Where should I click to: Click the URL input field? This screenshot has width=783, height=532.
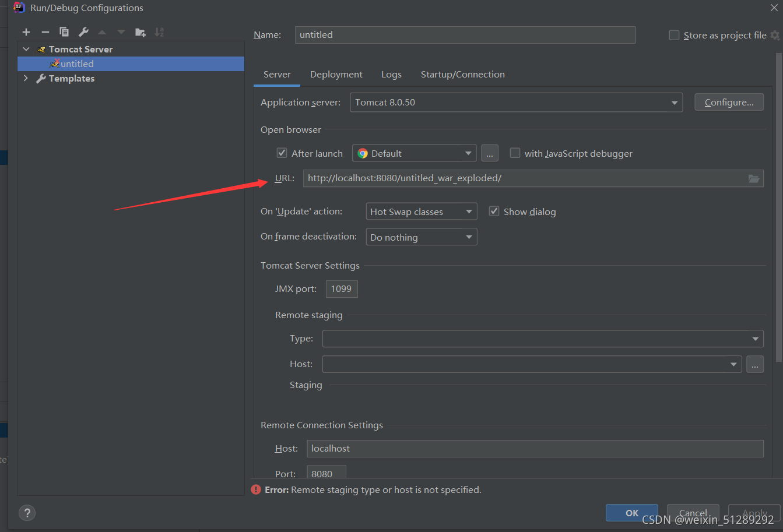click(x=533, y=178)
